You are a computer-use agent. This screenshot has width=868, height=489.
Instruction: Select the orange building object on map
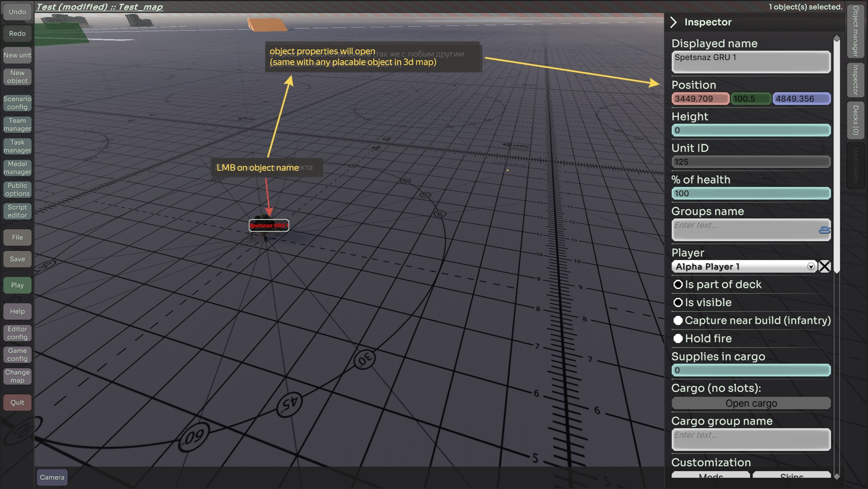tap(267, 25)
